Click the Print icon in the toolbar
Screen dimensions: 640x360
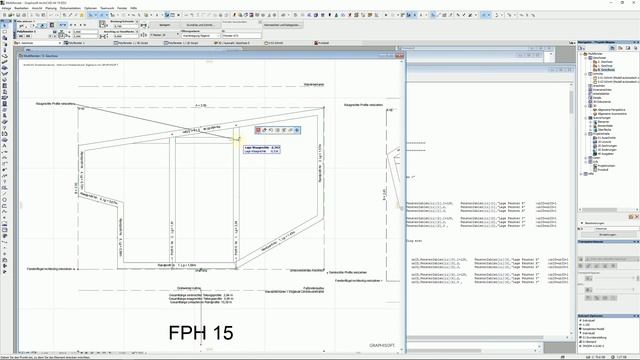pyautogui.click(x=24, y=15)
